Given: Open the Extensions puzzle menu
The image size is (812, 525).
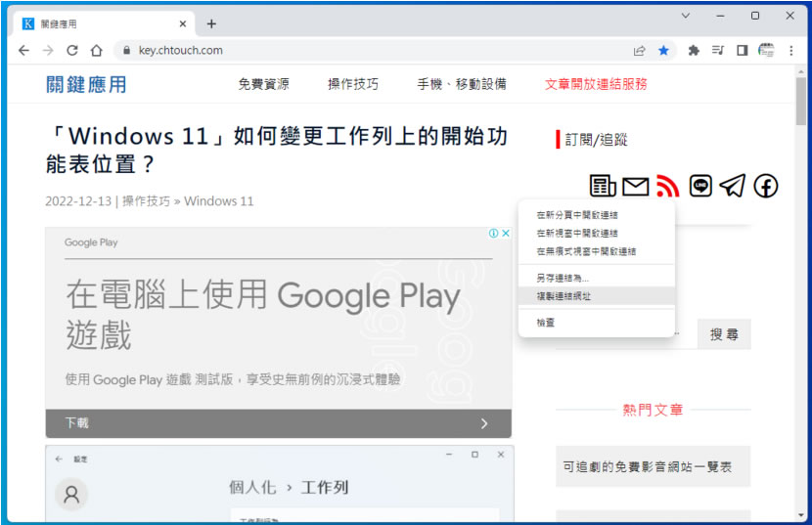Looking at the screenshot, I should (x=694, y=50).
